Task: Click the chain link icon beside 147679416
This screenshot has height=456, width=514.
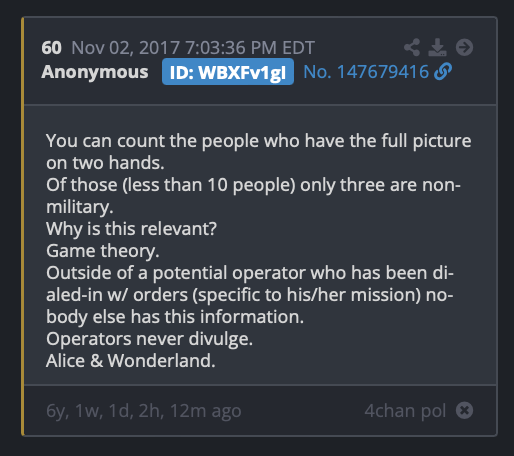Action: point(443,72)
